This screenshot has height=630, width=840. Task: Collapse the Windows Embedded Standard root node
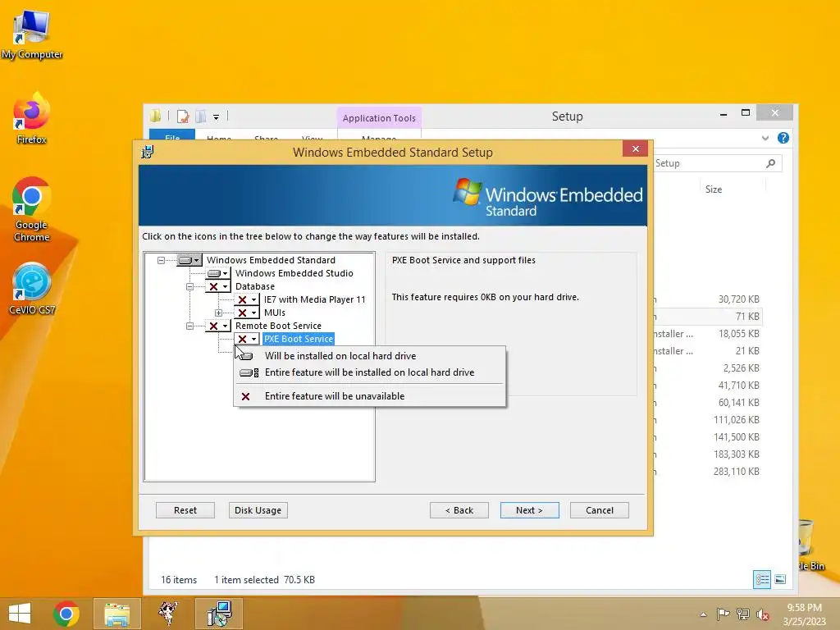click(x=161, y=260)
